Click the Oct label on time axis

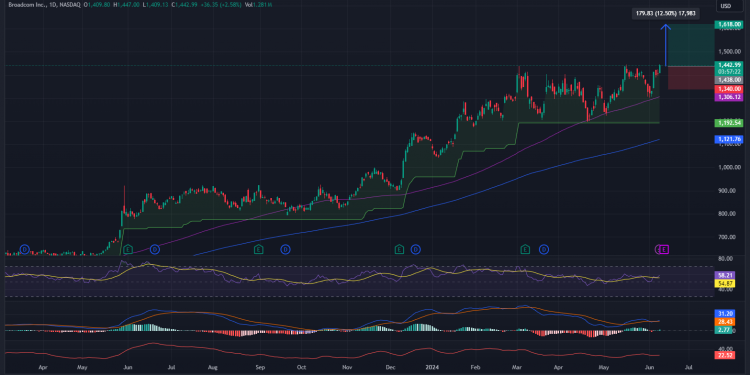[301, 368]
